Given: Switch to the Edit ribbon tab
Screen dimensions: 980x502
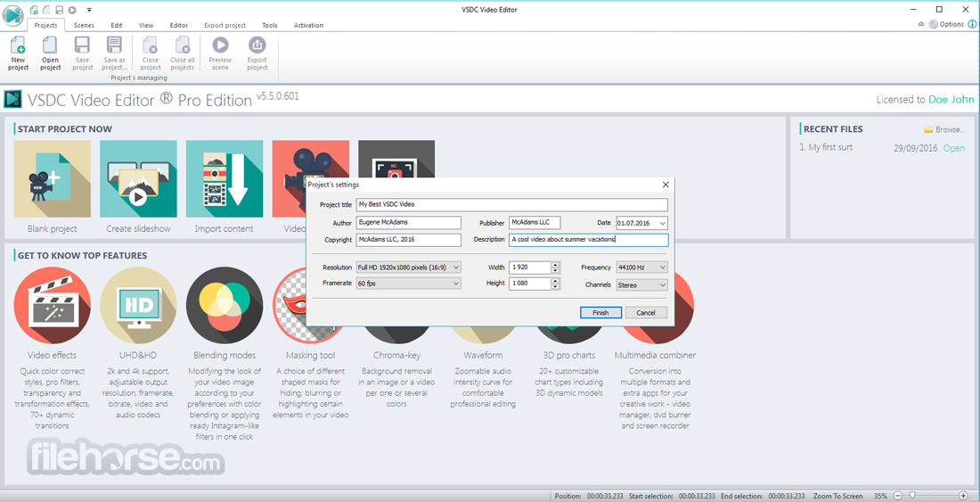Looking at the screenshot, I should (117, 26).
